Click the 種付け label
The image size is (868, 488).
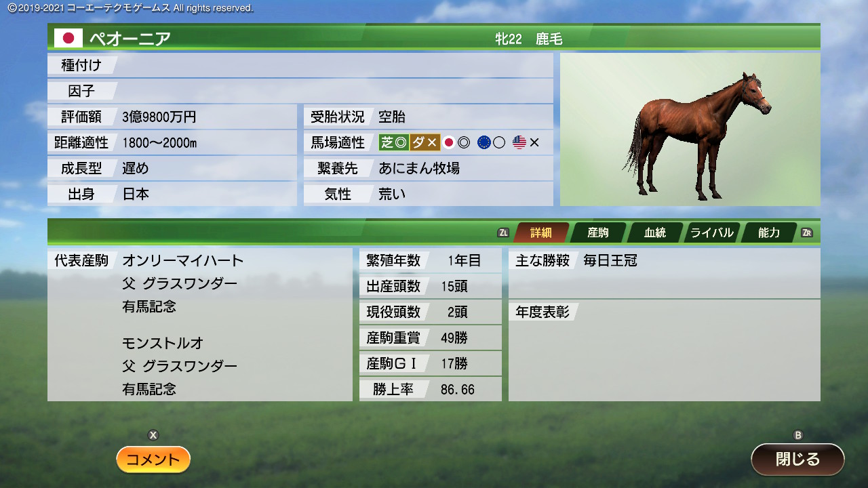point(81,65)
